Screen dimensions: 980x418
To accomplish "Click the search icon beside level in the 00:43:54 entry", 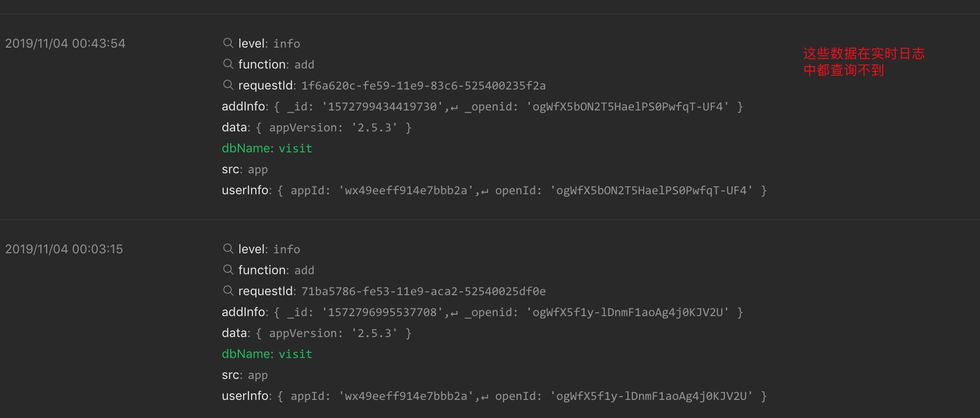I will pyautogui.click(x=228, y=43).
